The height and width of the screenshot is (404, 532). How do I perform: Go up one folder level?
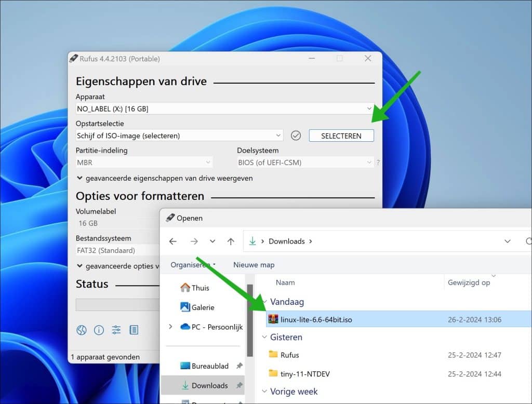tap(231, 241)
